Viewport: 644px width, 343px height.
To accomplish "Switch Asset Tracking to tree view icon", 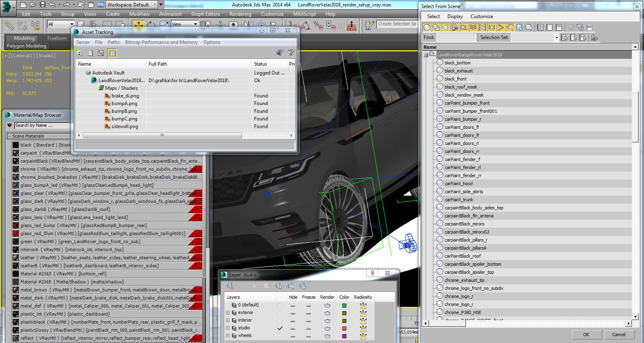I will coord(101,53).
